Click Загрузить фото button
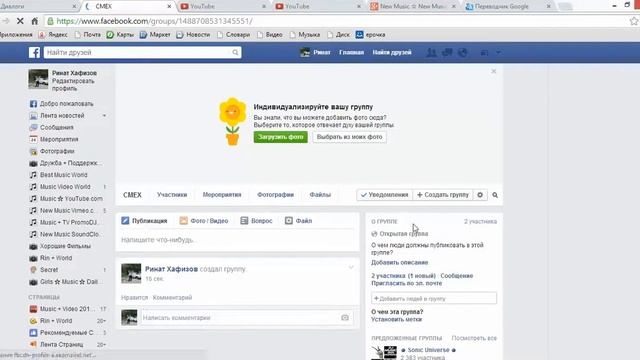This screenshot has width=640, height=360. (x=280, y=137)
